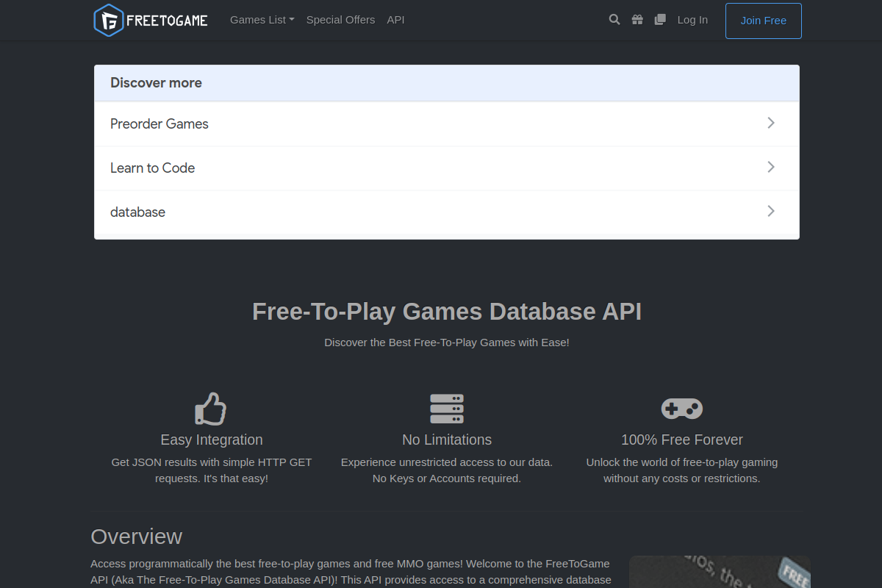
Task: Click the Discover more header
Action: (x=447, y=83)
